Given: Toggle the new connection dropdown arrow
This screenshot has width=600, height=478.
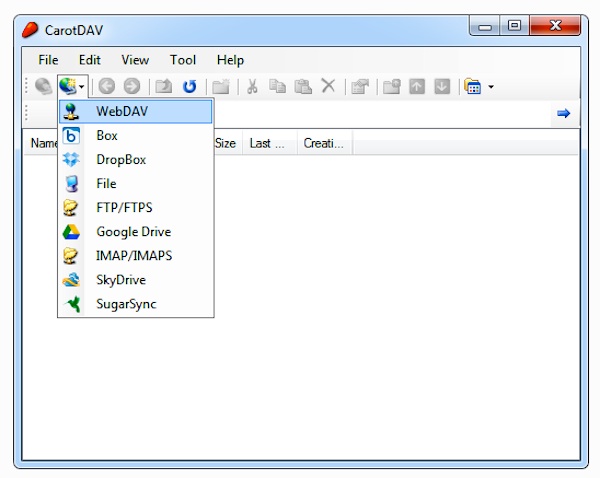Looking at the screenshot, I should pos(82,86).
